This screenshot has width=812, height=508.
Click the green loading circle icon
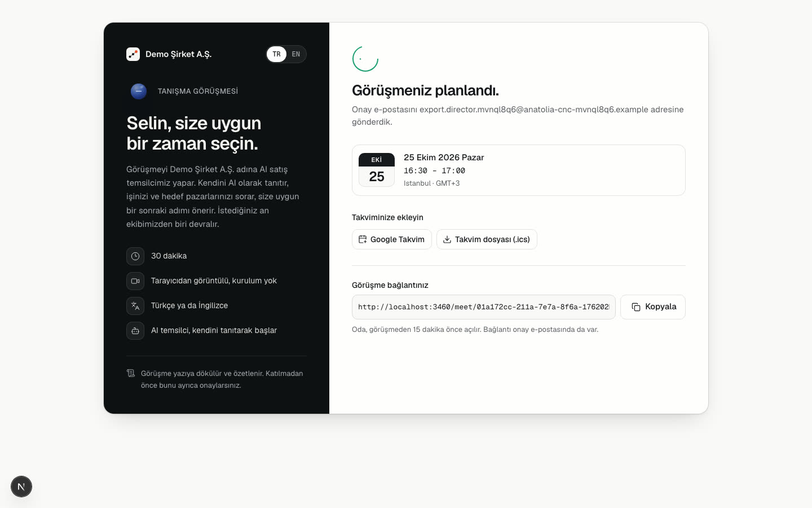(x=365, y=59)
